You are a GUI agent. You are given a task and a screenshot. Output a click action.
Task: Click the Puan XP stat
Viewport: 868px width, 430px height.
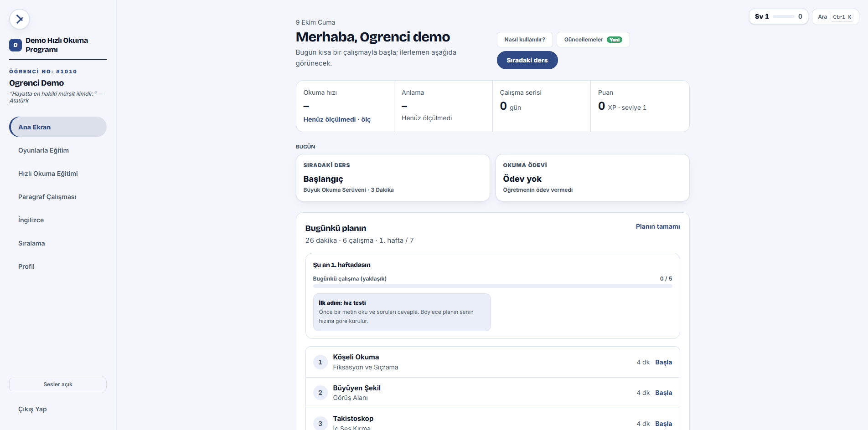click(640, 106)
